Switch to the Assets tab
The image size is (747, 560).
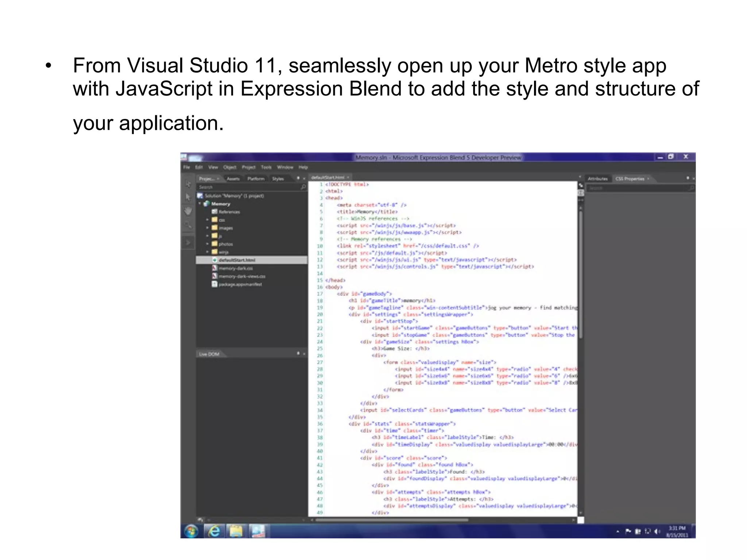point(233,179)
